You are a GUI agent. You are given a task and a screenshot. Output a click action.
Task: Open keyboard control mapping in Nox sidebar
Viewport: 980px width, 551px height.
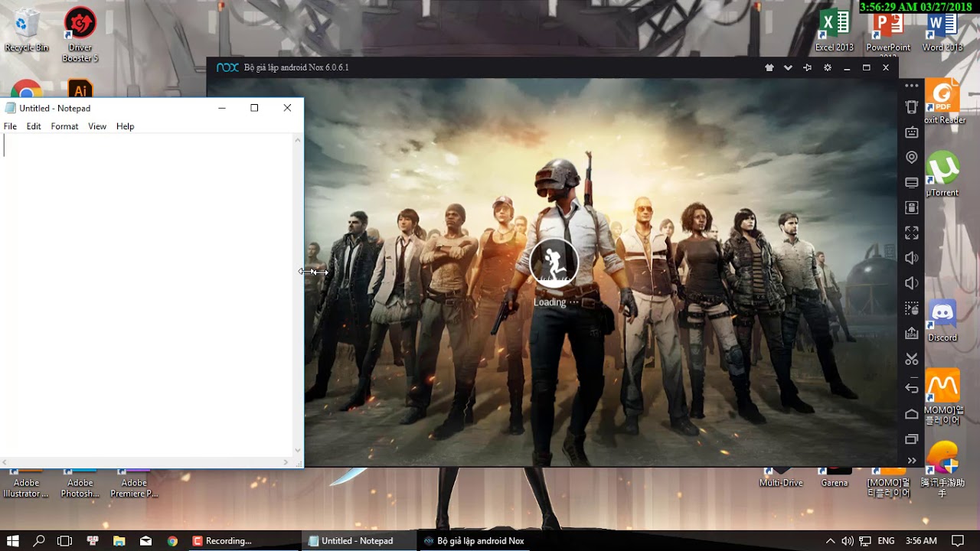[911, 132]
